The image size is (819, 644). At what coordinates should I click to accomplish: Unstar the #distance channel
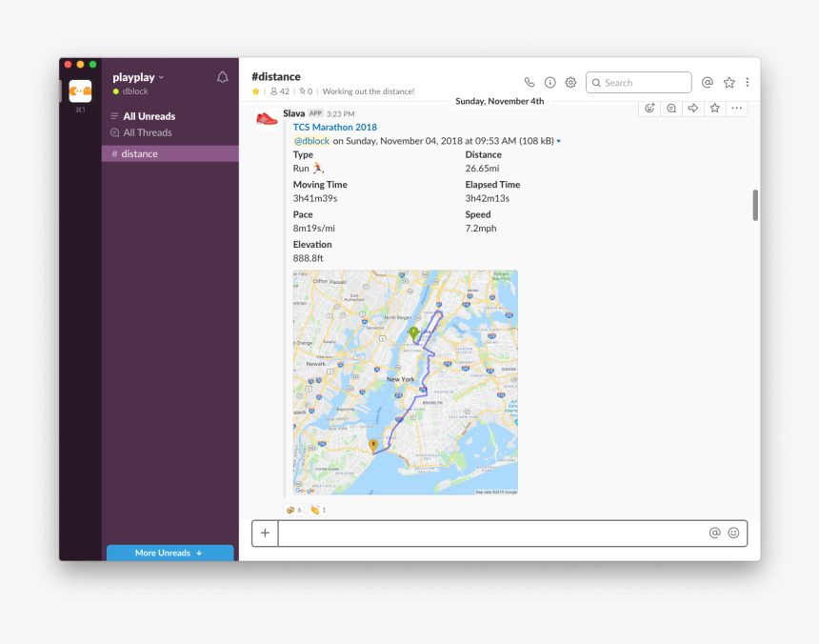[x=255, y=91]
